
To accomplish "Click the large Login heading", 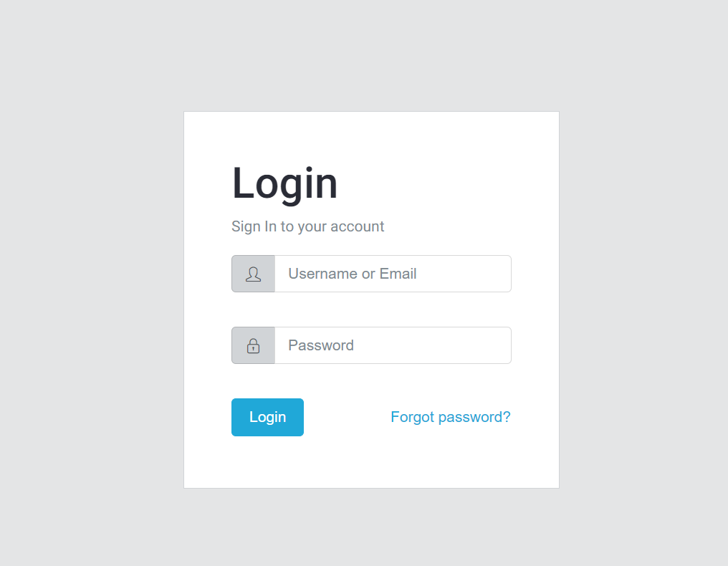I will point(284,183).
